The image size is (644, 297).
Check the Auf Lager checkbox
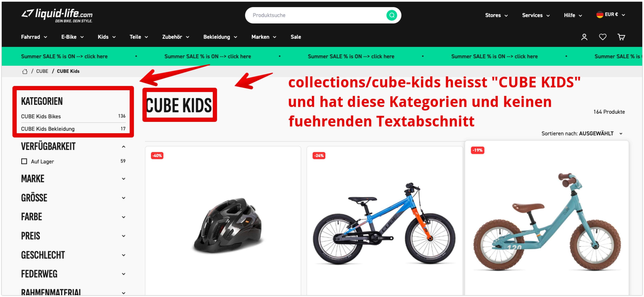point(24,161)
